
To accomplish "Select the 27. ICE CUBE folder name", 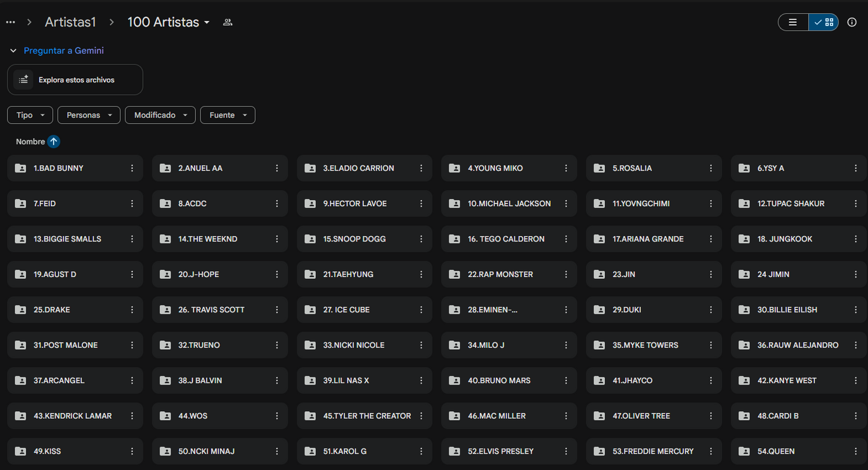I will click(x=347, y=310).
